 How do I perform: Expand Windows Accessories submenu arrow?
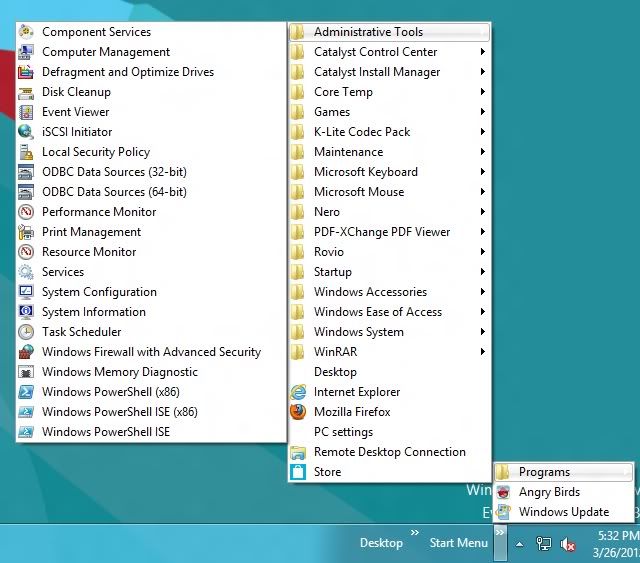(483, 292)
